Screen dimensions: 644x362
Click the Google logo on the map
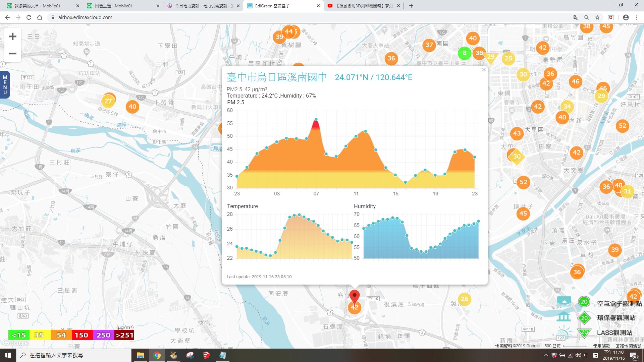point(15,343)
